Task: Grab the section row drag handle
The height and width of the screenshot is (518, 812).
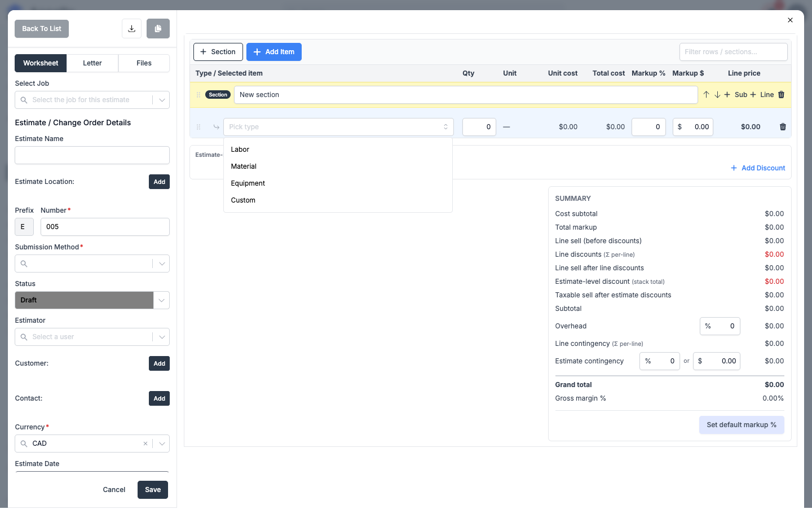Action: 198,95
